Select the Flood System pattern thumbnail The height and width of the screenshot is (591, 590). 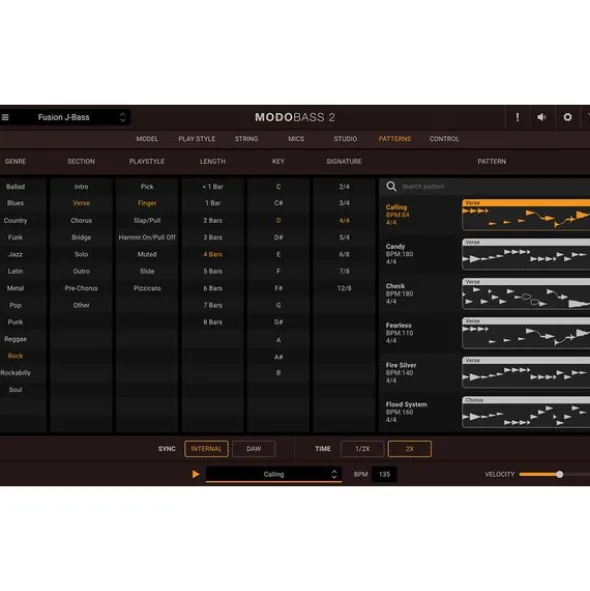pyautogui.click(x=526, y=412)
